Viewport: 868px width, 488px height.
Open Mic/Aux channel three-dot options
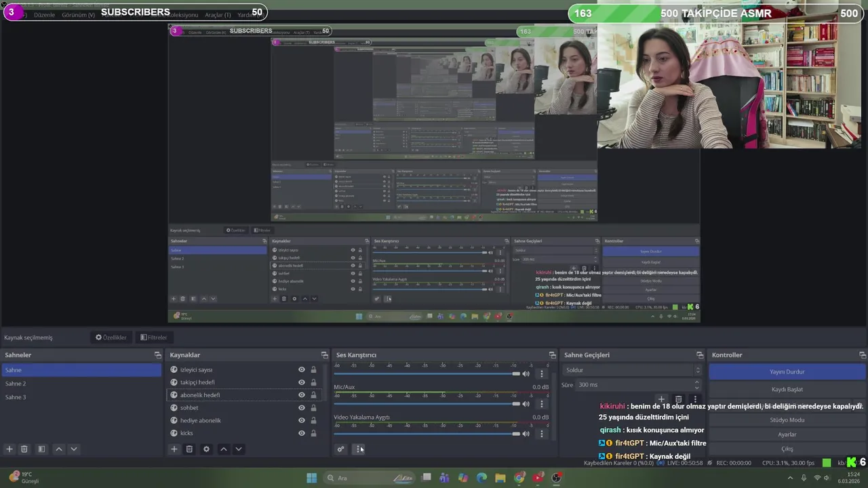point(541,404)
